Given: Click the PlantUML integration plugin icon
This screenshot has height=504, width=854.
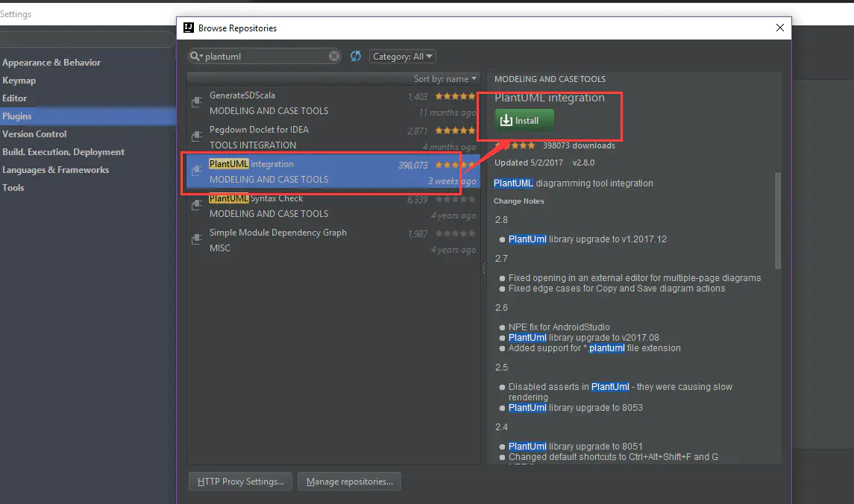Looking at the screenshot, I should 197,171.
